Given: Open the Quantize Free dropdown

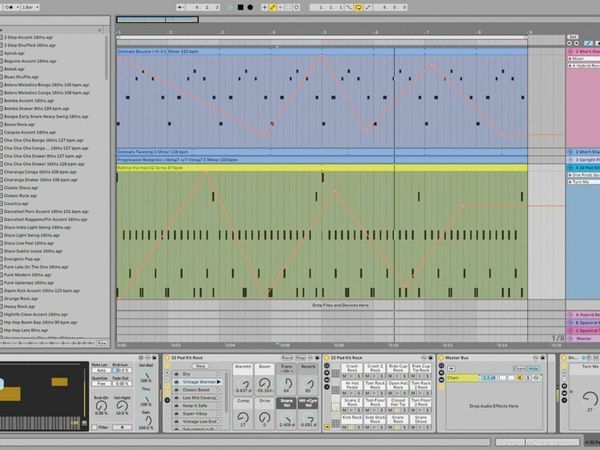Looking at the screenshot, I should (101, 383).
